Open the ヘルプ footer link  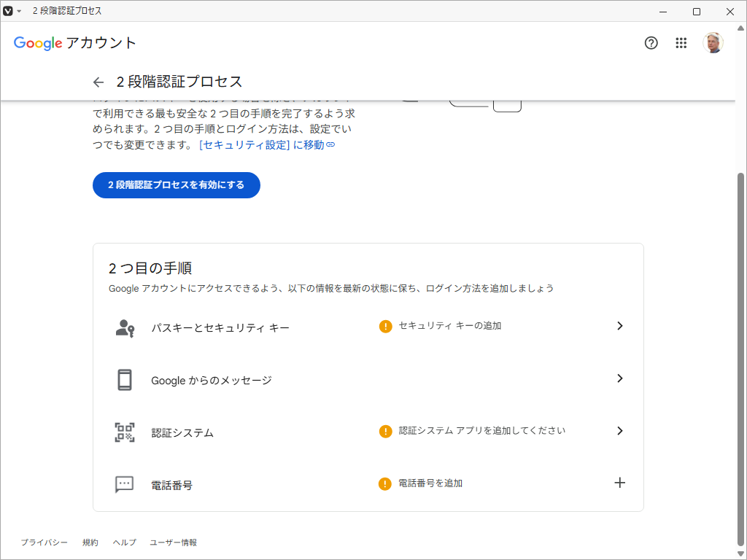124,542
